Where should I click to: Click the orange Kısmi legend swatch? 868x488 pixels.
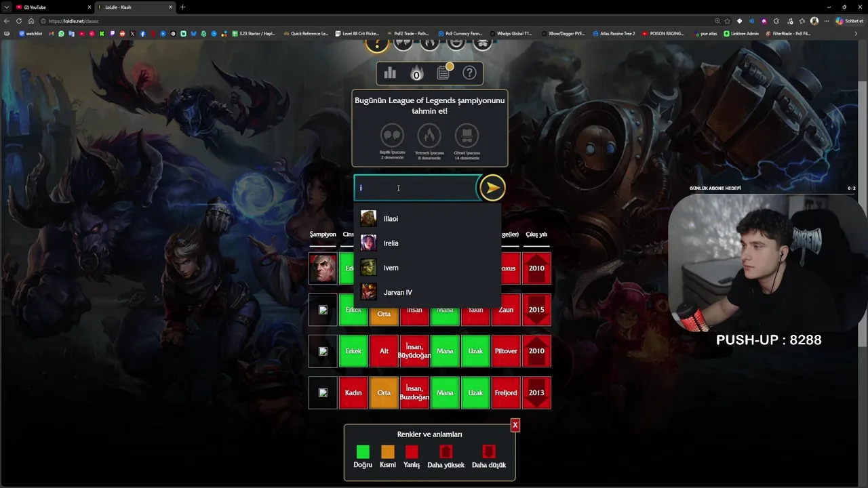click(387, 451)
